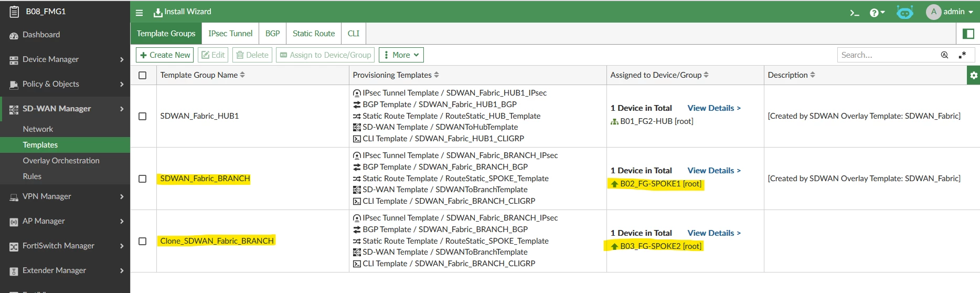Open the CLI console icon in header
980x293 pixels.
click(x=855, y=13)
